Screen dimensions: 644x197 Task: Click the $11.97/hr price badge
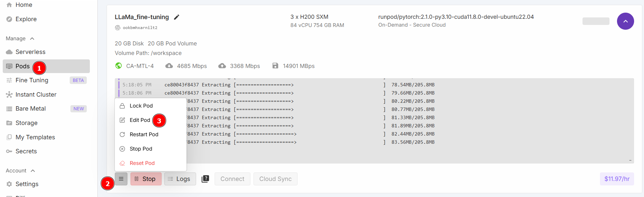pos(617,179)
